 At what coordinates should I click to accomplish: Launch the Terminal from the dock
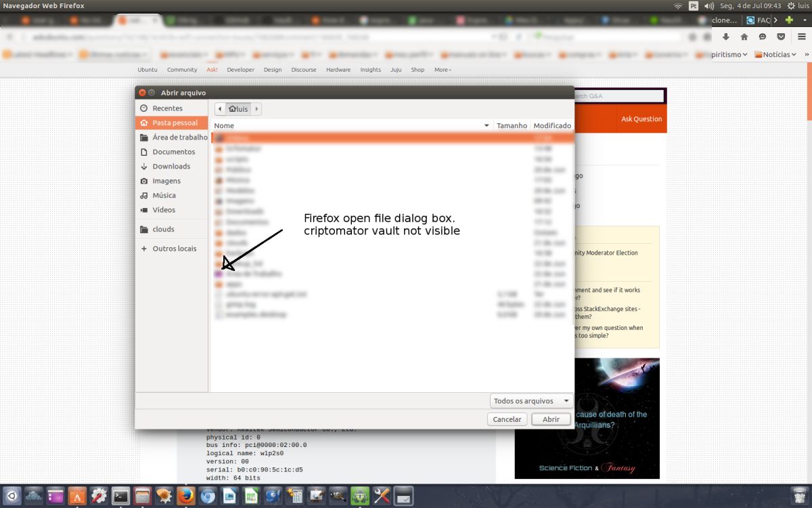tap(120, 495)
